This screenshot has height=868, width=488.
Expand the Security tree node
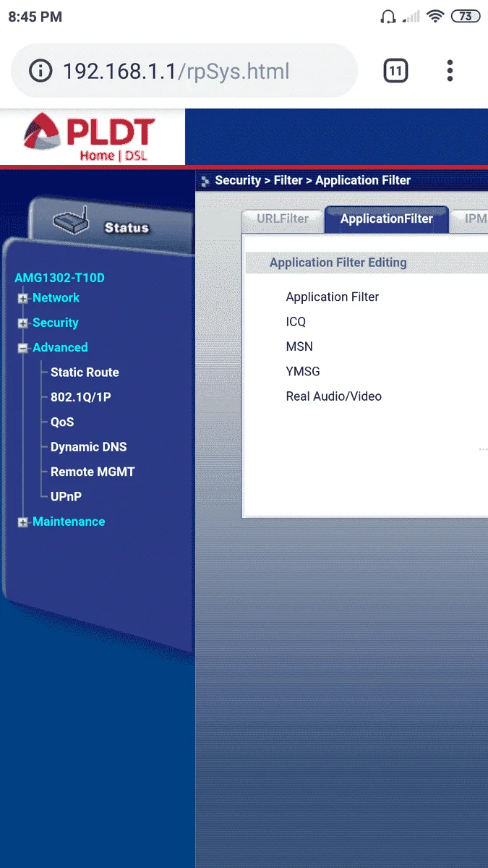[x=23, y=323]
